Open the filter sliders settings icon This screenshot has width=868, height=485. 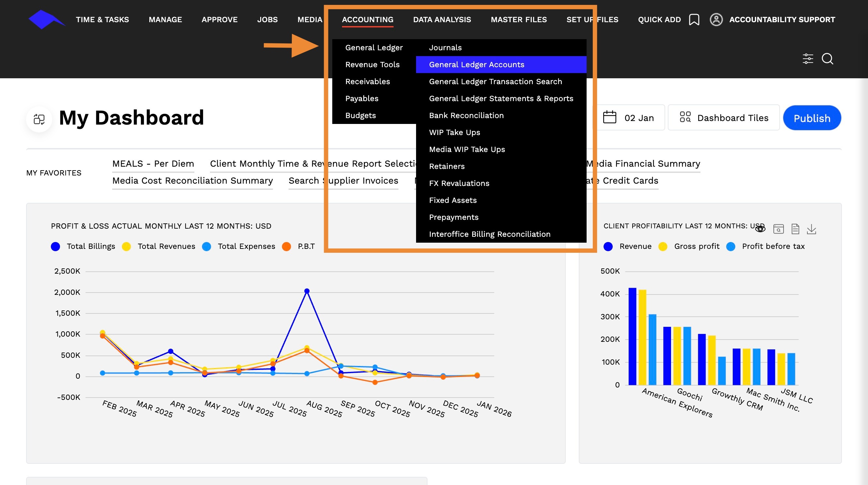[x=808, y=59]
